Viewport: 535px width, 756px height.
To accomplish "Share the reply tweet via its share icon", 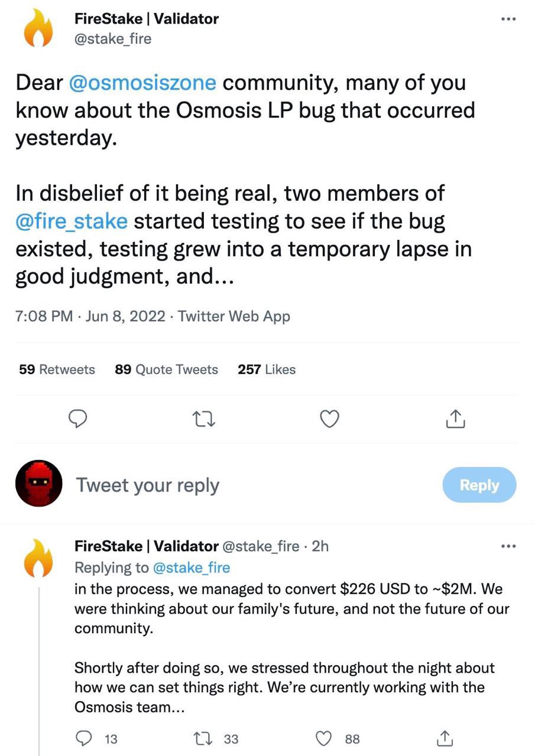I will coord(445,738).
